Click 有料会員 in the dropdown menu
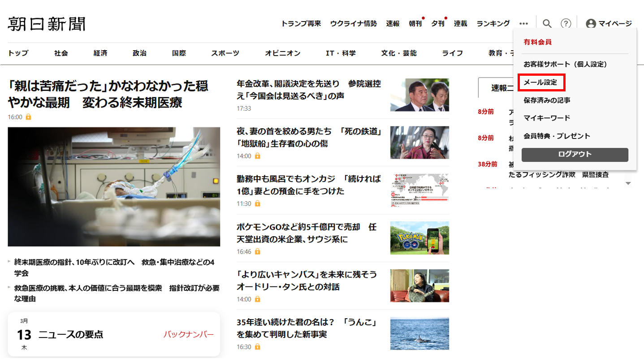Screen dimensions: 644x363 [537, 42]
